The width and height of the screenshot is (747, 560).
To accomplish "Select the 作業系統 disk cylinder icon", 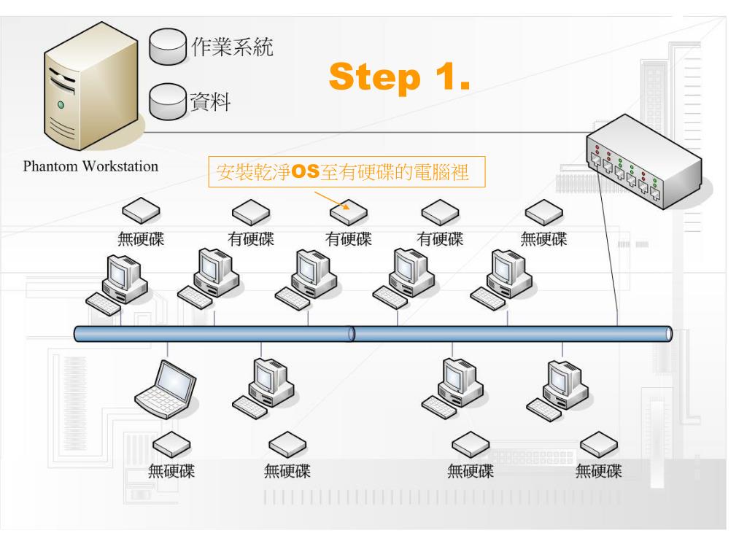I will tap(168, 46).
